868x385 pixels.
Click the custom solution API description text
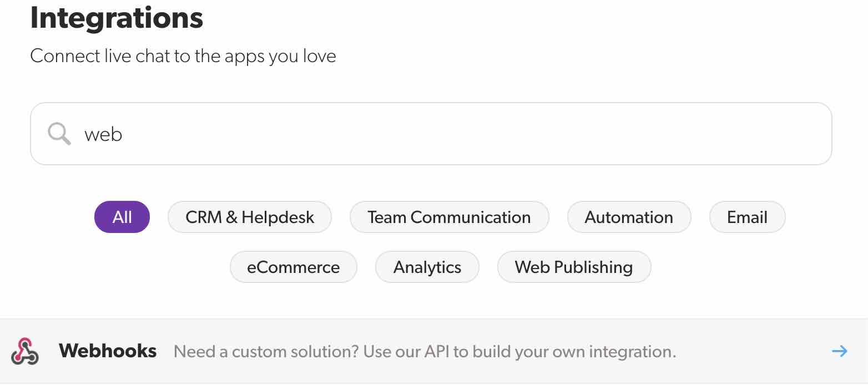coord(425,351)
